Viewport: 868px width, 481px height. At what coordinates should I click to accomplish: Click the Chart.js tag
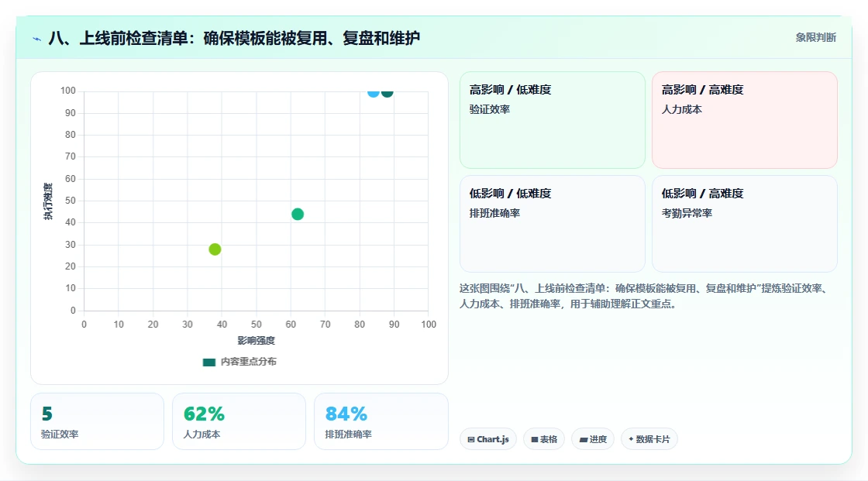488,439
